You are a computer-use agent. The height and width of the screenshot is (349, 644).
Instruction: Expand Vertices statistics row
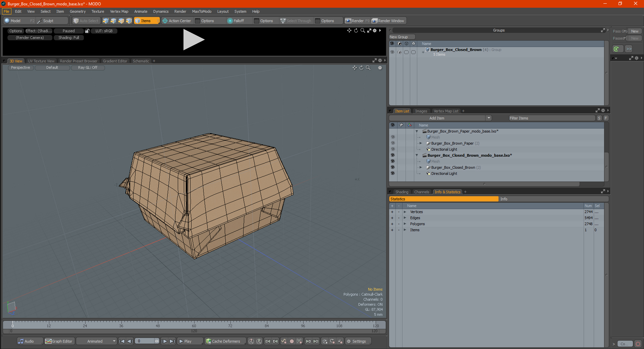405,212
